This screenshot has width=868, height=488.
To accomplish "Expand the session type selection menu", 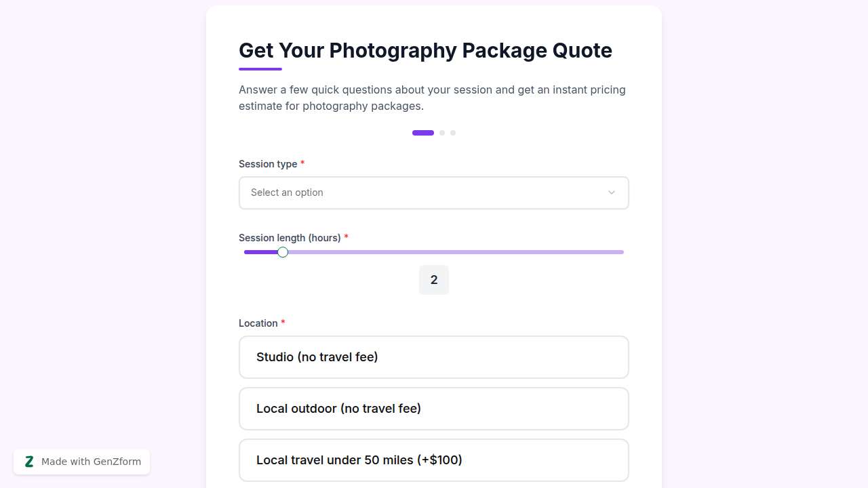I will tap(434, 192).
